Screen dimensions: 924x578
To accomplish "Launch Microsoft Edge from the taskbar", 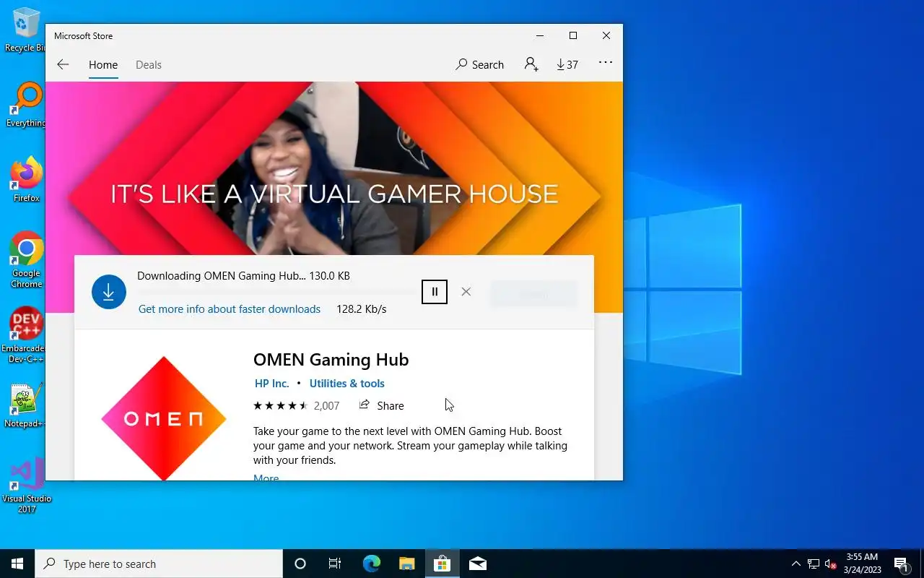I will pyautogui.click(x=371, y=564).
